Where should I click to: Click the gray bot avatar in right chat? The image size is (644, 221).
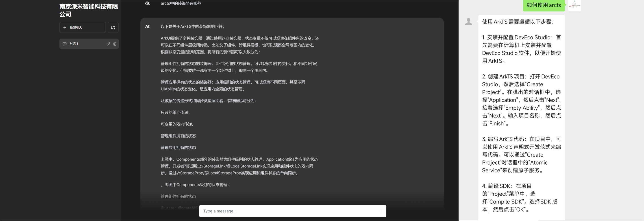[x=468, y=22]
